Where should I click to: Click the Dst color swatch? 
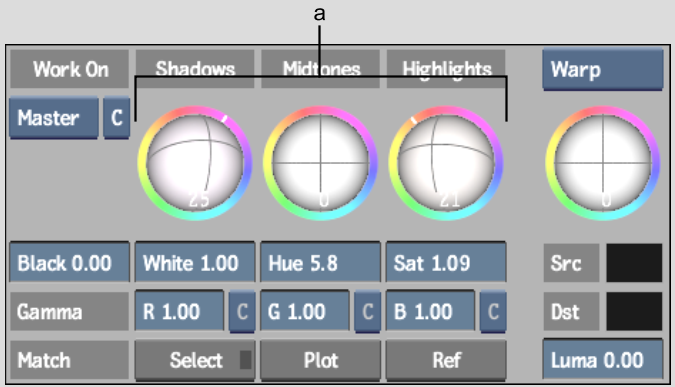pos(634,311)
